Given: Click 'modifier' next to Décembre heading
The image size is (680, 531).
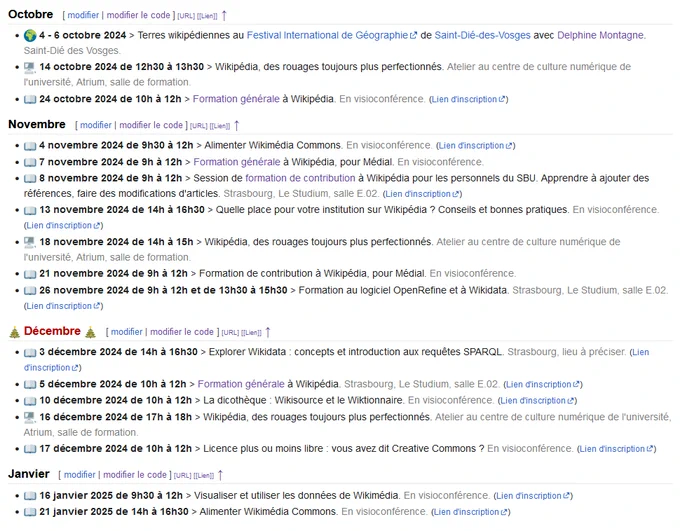Looking at the screenshot, I should click(x=127, y=332).
